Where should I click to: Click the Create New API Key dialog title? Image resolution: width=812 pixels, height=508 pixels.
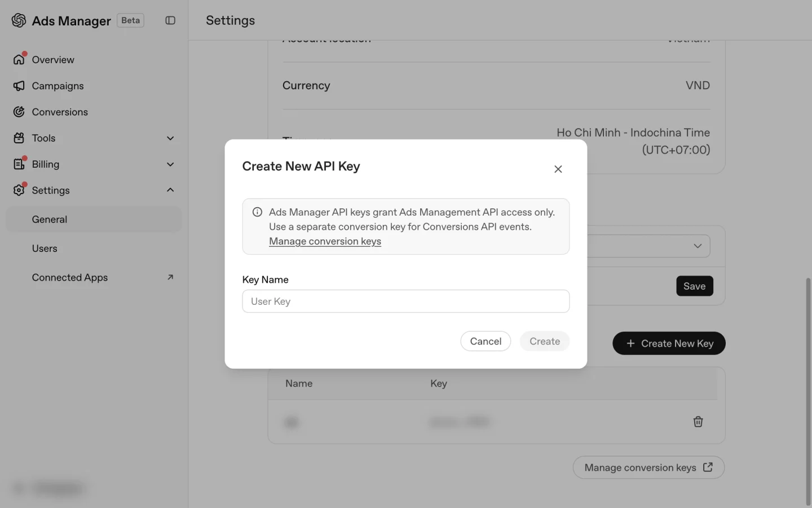tap(301, 166)
